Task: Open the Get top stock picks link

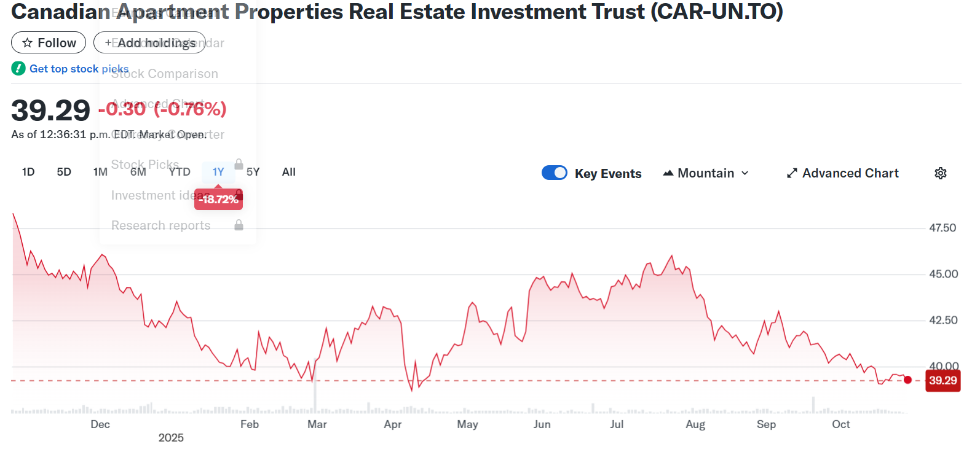Action: [x=79, y=69]
